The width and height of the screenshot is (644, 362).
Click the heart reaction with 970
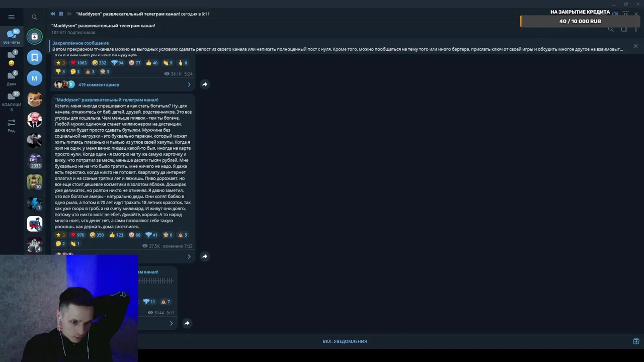coord(77,235)
